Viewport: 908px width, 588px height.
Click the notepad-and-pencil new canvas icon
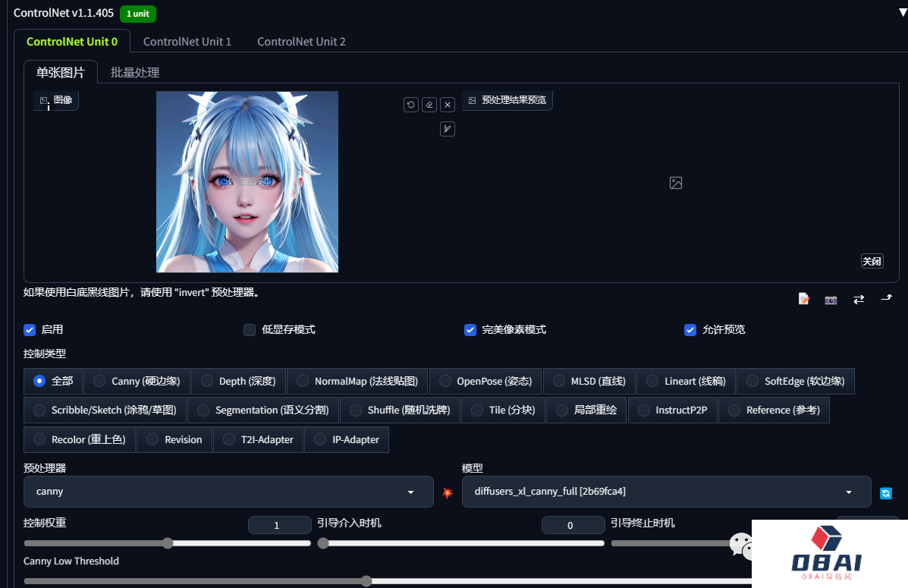(804, 299)
